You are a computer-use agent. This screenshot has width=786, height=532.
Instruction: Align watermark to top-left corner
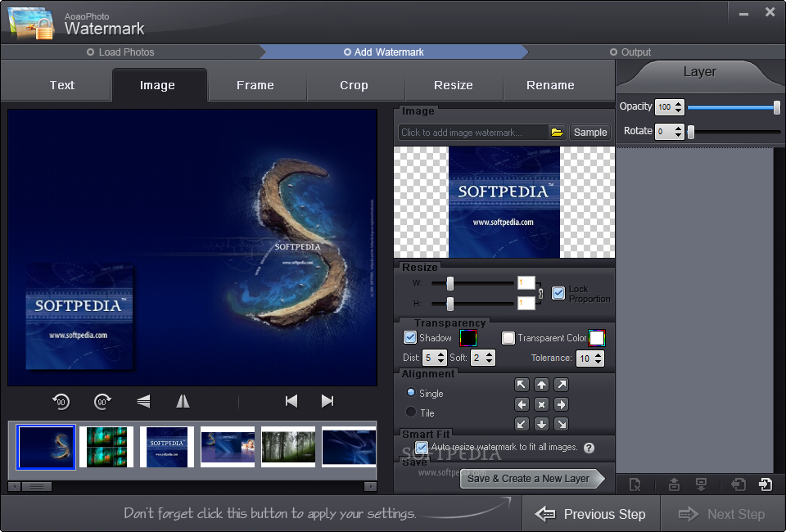522,384
